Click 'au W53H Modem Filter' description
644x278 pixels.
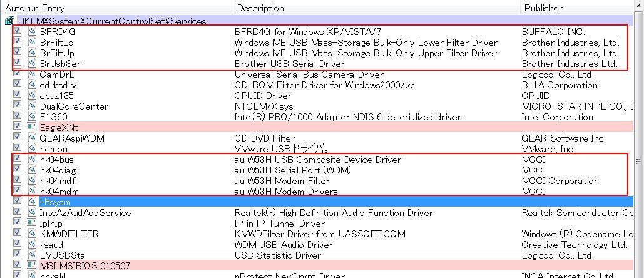[x=282, y=181]
